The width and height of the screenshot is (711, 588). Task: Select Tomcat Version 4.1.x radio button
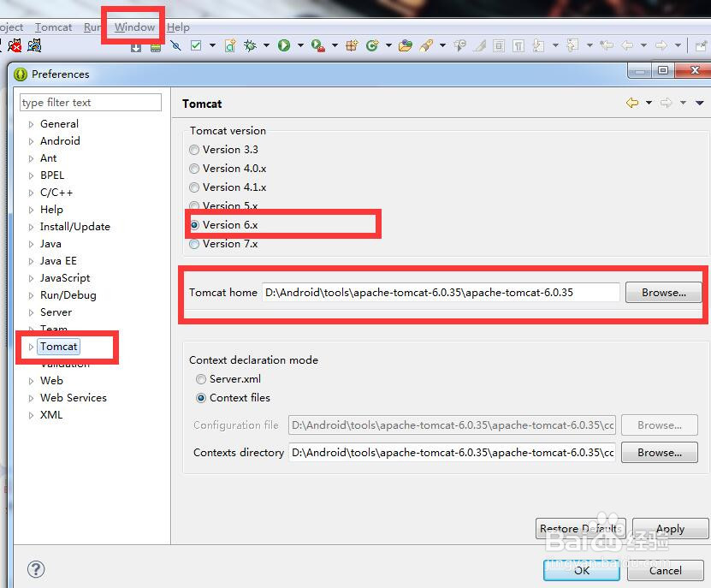(x=194, y=187)
